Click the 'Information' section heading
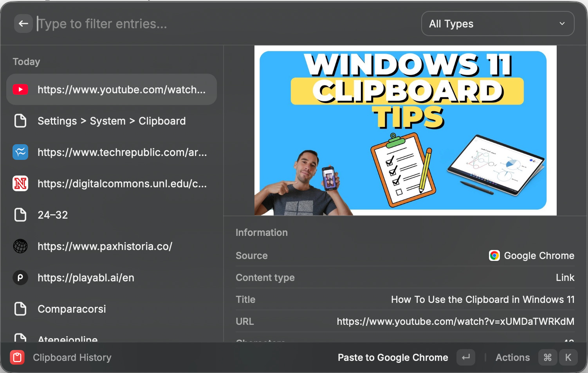The image size is (588, 373). [x=262, y=232]
